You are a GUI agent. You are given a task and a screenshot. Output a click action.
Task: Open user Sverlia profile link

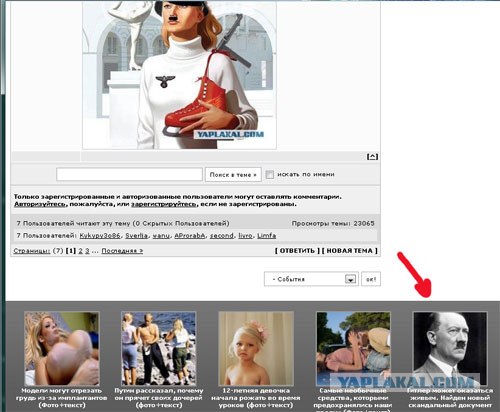pos(136,236)
